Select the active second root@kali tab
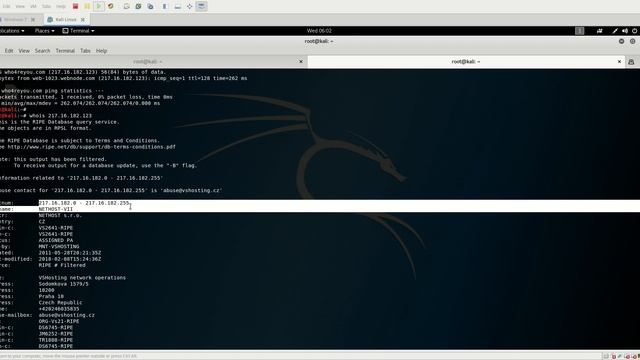 (x=466, y=62)
